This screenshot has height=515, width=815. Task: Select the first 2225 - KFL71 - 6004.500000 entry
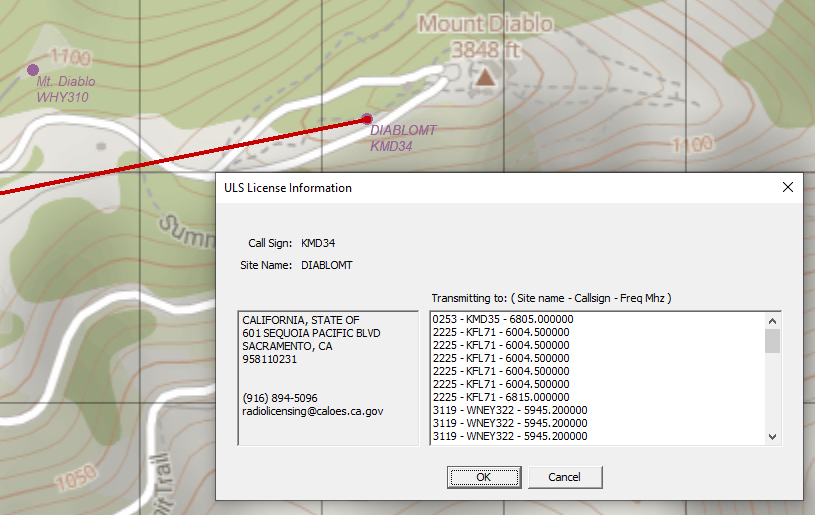pyautogui.click(x=501, y=333)
